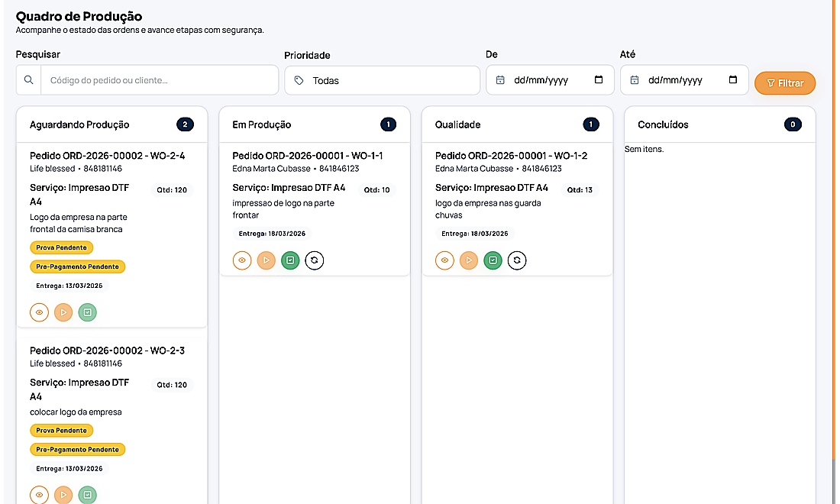Click Prova Pendente badge on WO-2-4
The height and width of the screenshot is (504, 840).
pos(62,247)
